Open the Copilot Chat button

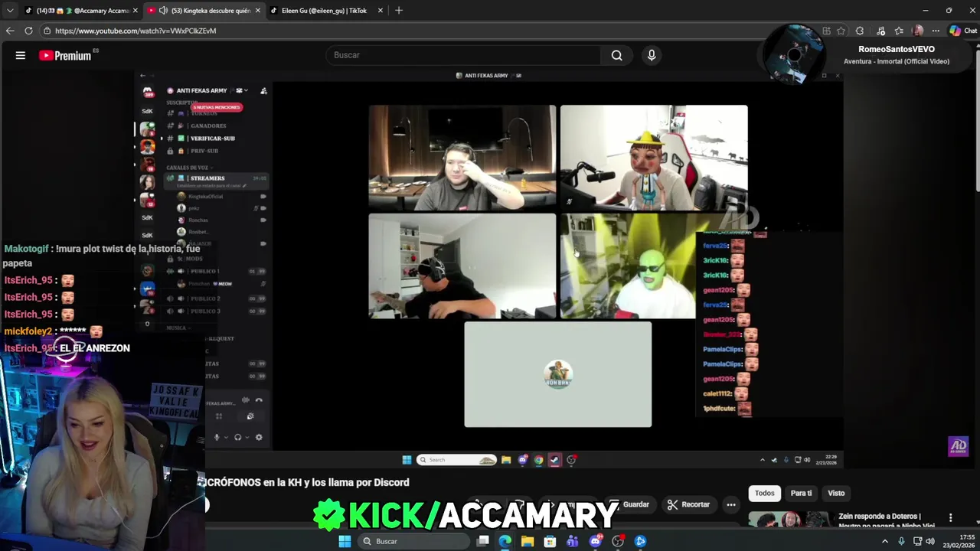[963, 31]
